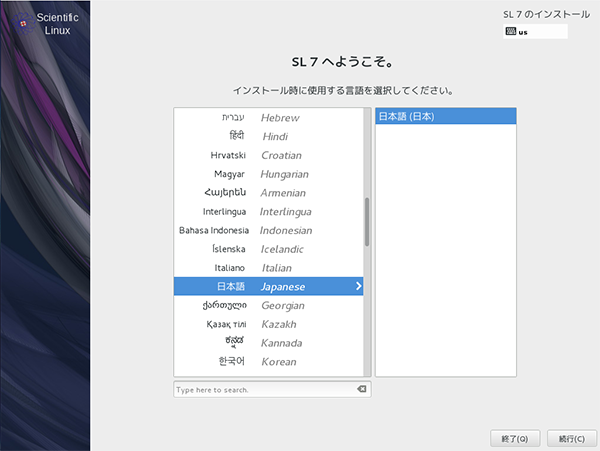The image size is (600, 451).
Task: Click the 終了(Q) quit button
Action: pyautogui.click(x=515, y=438)
